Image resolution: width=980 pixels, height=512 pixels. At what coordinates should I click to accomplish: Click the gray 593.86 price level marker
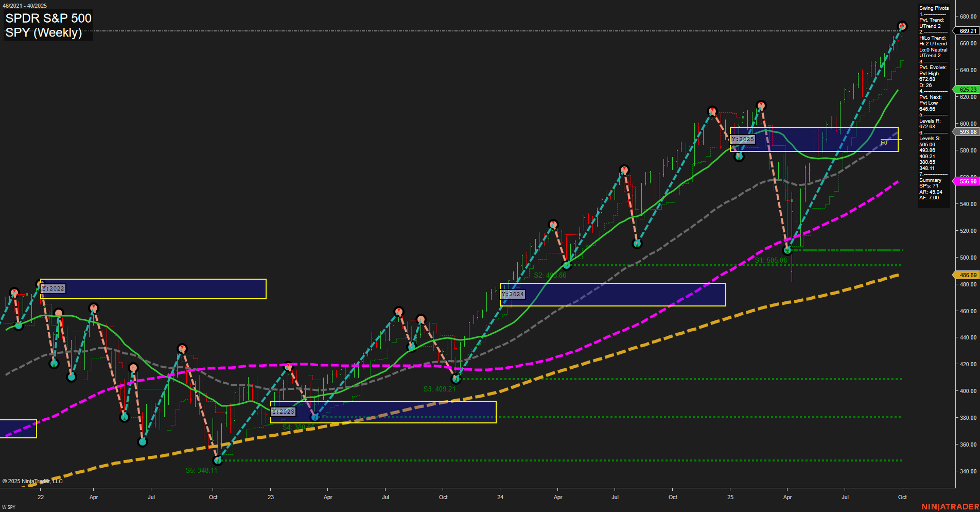967,132
